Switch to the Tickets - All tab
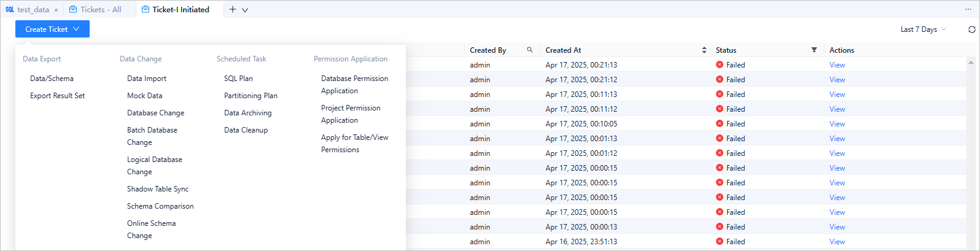Viewport: 980px width, 251px height. point(101,9)
